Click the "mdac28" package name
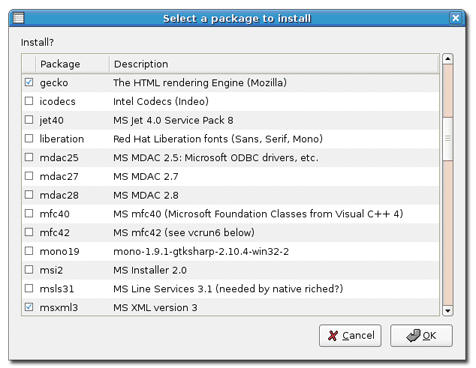The width and height of the screenshot is (476, 368). click(59, 195)
